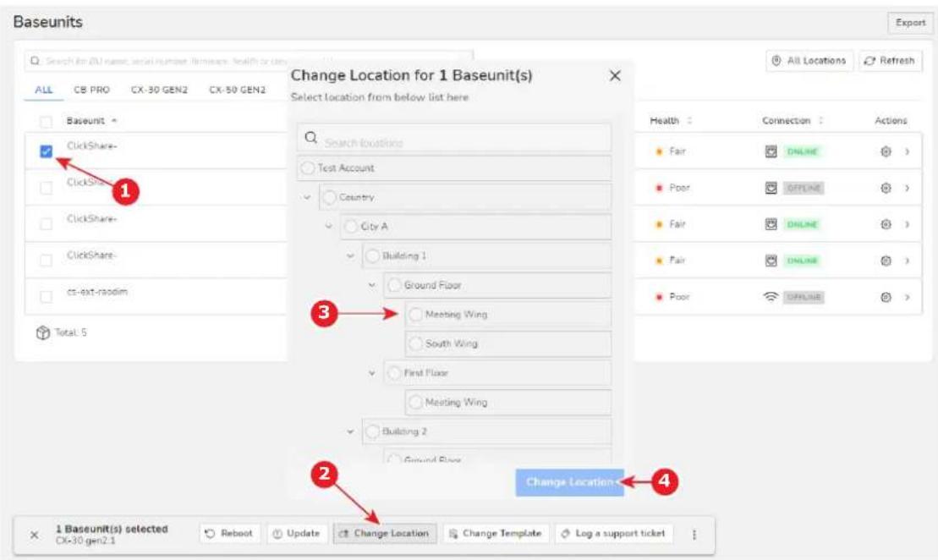Toggle the select-all Baseunit header checkbox

(46, 122)
